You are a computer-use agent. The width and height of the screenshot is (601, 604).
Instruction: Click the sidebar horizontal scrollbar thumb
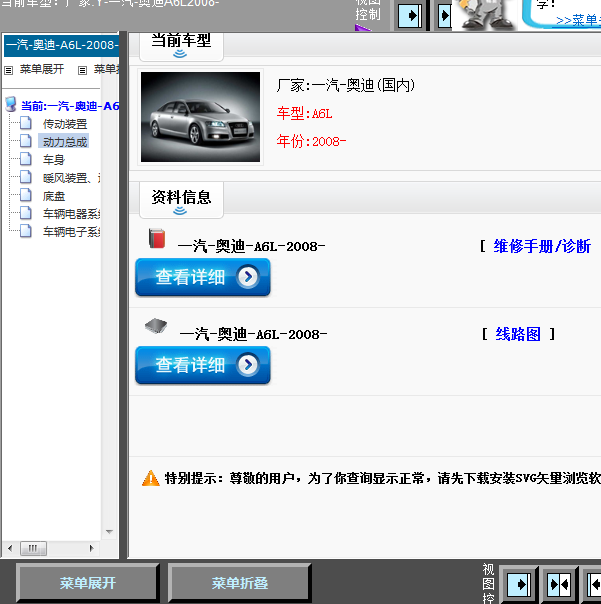33,548
